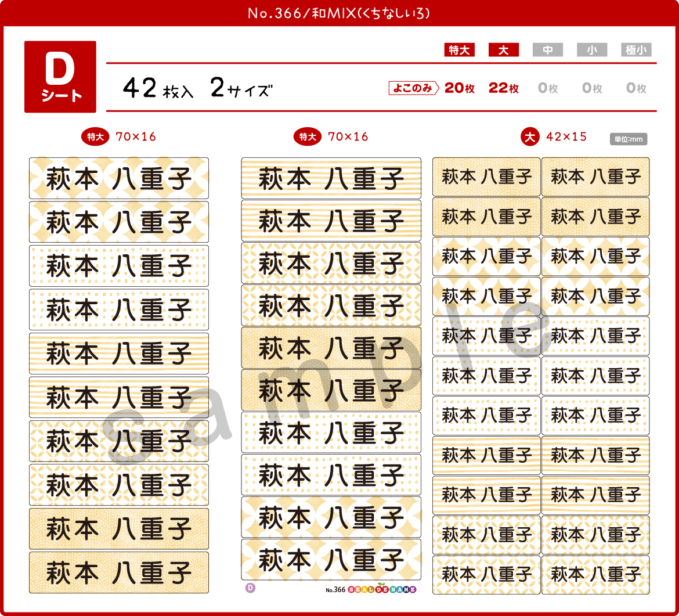Click the small purple D circle icon
679x616 pixels.
(x=250, y=588)
